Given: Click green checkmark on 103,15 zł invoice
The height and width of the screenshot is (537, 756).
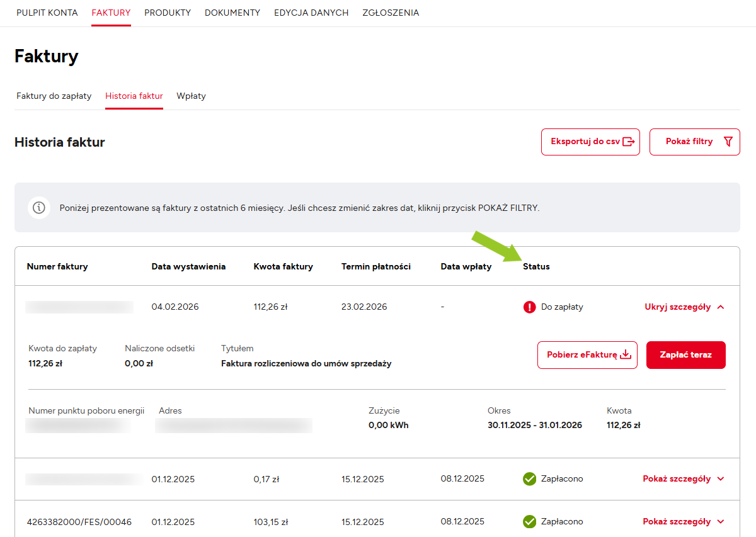Looking at the screenshot, I should (529, 522).
